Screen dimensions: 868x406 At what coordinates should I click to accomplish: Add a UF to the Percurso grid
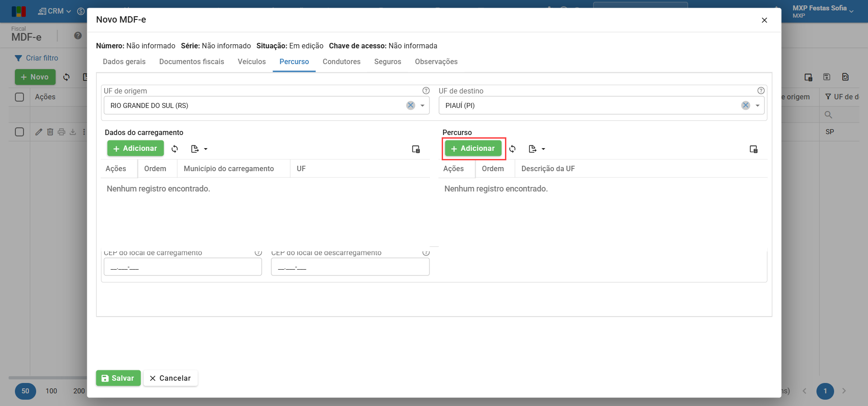point(473,149)
